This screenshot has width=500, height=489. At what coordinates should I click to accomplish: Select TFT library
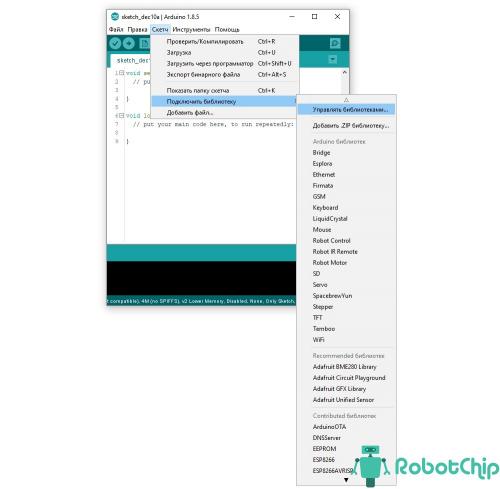(x=346, y=318)
